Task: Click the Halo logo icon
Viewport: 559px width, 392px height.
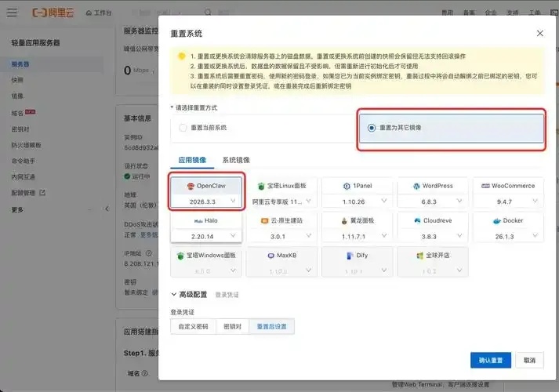Action: tap(198, 221)
